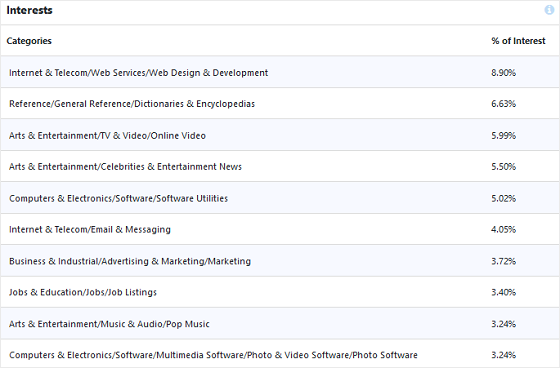Viewport: 560px width, 368px height.
Task: Click the 6.63% interest value
Action: pos(504,104)
